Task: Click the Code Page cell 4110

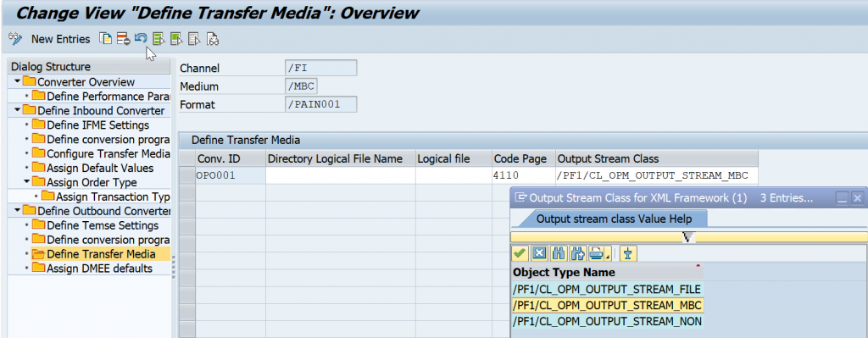Action: click(x=523, y=176)
